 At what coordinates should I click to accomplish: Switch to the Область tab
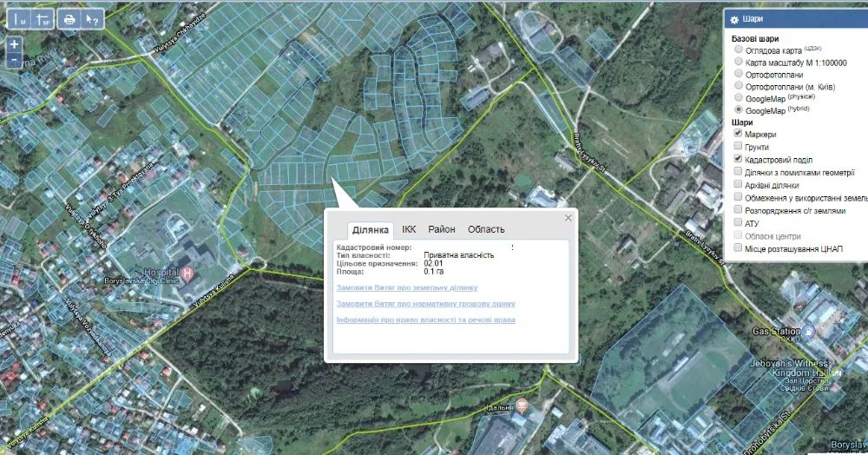(x=485, y=229)
